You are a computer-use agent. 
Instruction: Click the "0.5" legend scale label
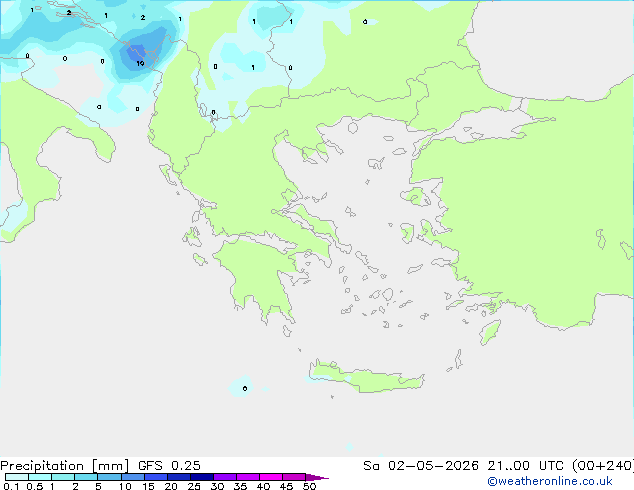(x=35, y=486)
